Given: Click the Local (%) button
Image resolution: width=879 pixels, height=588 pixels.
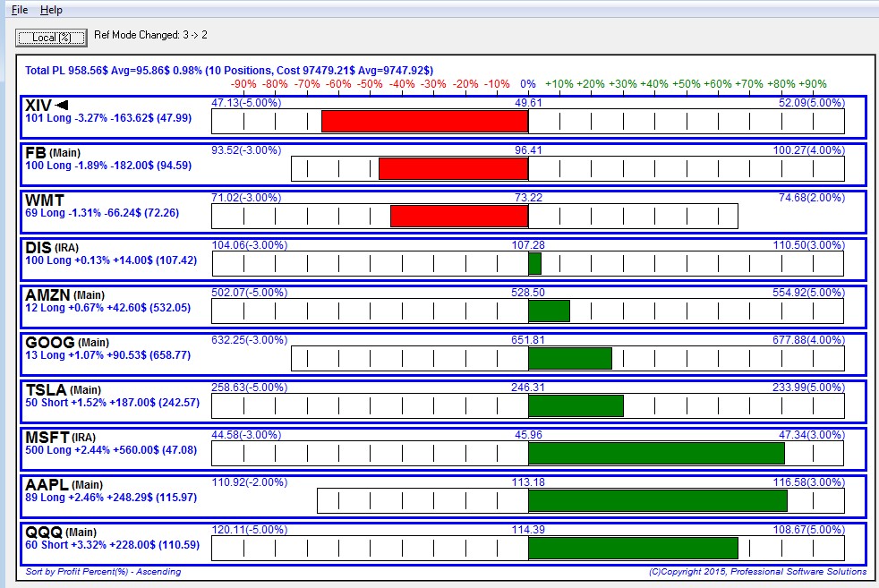Looking at the screenshot, I should [51, 38].
